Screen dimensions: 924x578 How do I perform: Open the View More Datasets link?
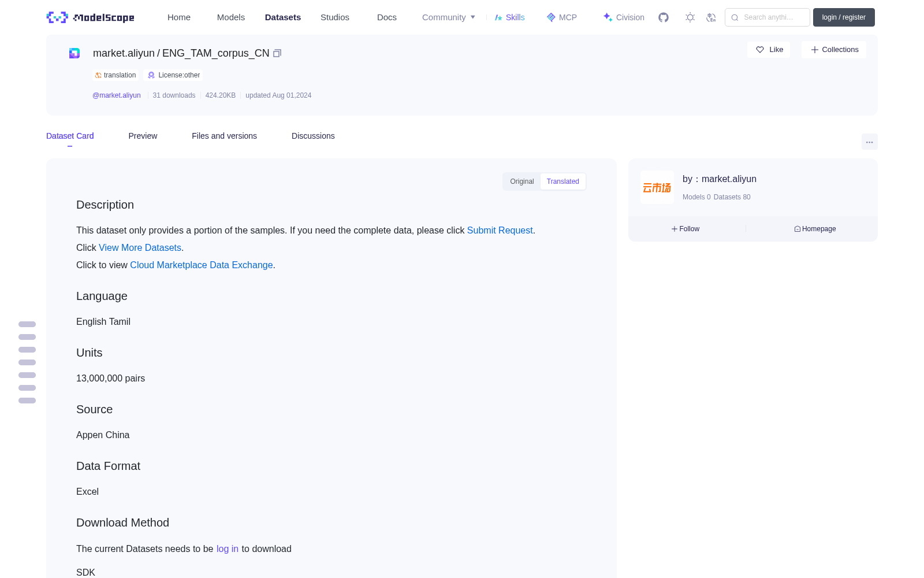pyautogui.click(x=140, y=247)
